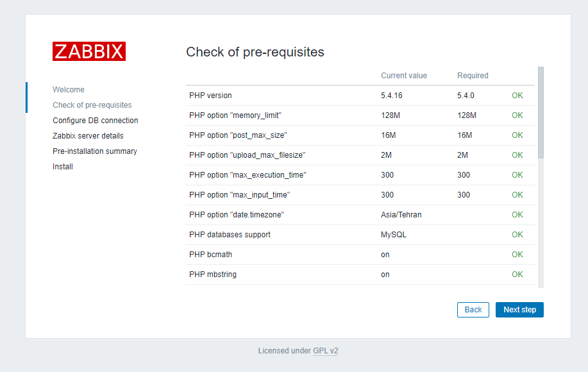Image resolution: width=588 pixels, height=372 pixels.
Task: Click the Current value column header
Action: click(x=404, y=76)
